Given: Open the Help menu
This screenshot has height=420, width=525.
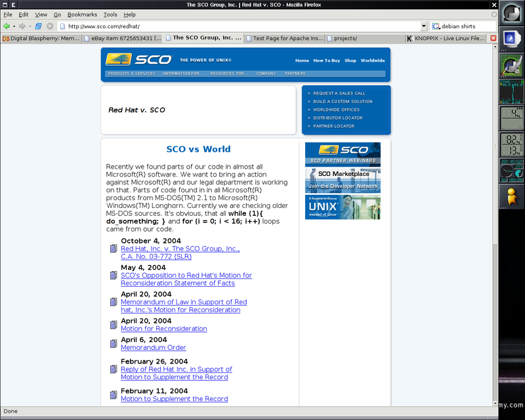Looking at the screenshot, I should click(x=129, y=14).
